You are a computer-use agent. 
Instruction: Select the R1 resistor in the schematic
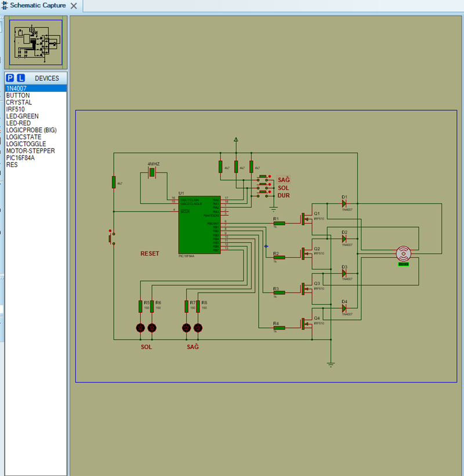(x=279, y=223)
